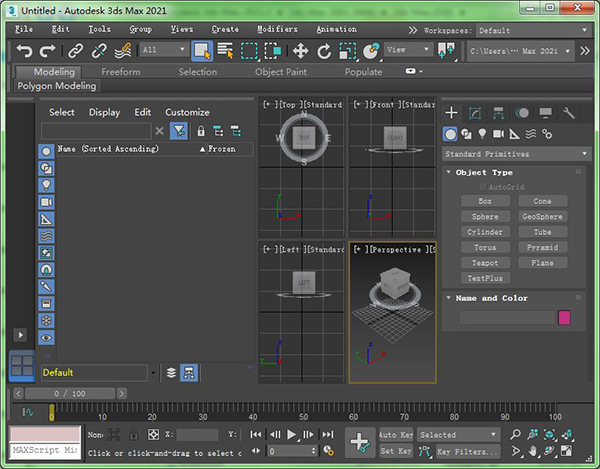Click the Pyramid primitive button
This screenshot has height=469, width=600.
point(543,248)
